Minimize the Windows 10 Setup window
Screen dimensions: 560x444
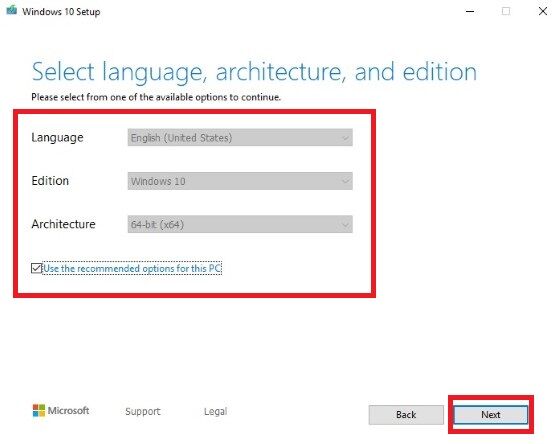470,11
